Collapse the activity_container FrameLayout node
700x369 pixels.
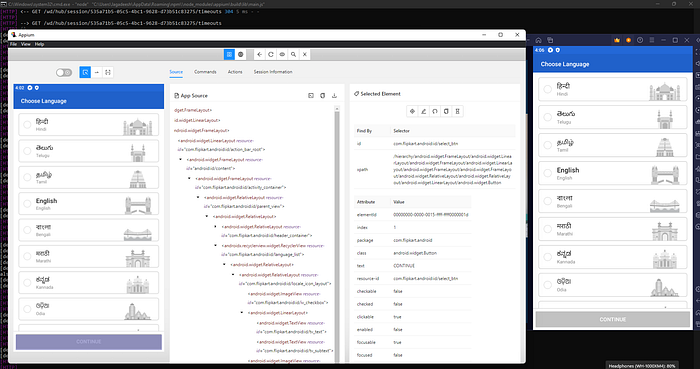pyautogui.click(x=190, y=178)
